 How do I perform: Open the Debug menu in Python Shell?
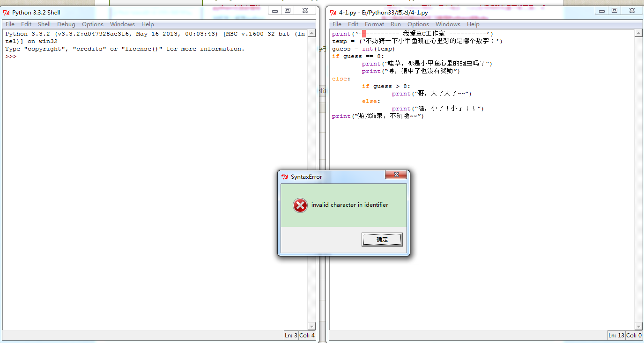pos(66,24)
